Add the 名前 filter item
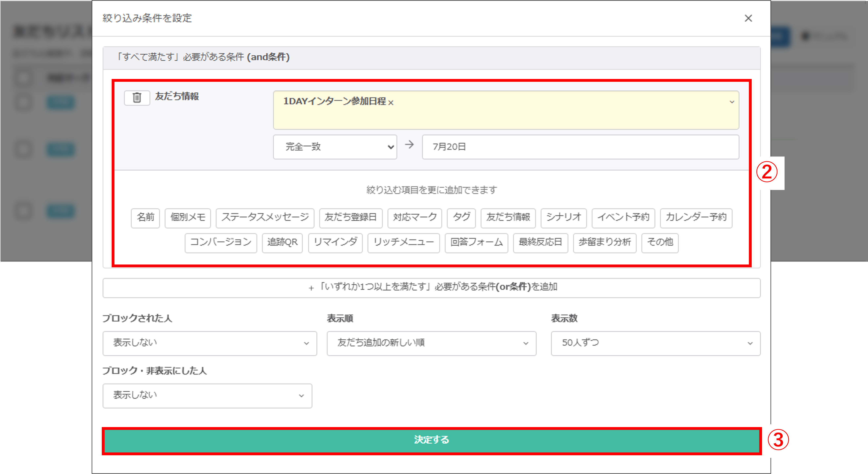Viewport: 868px width, 474px height. pos(145,218)
